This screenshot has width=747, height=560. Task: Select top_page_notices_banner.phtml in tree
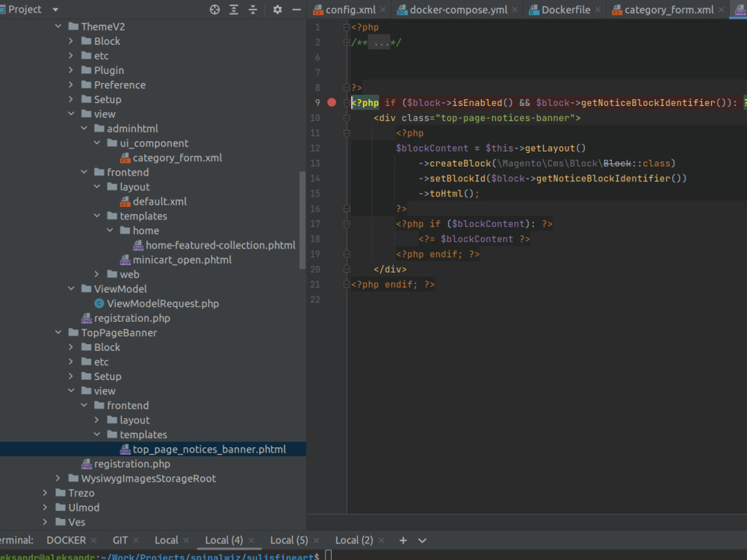tap(208, 449)
